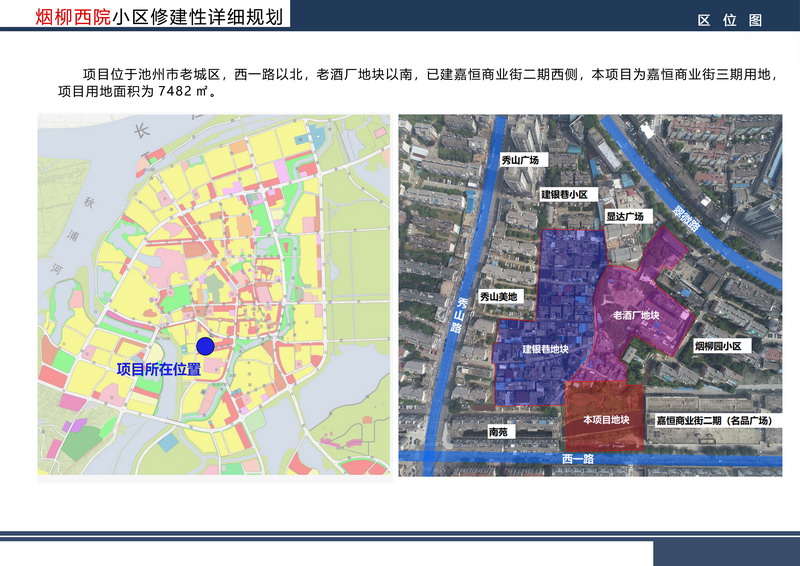Click the blue project location dot
Screen dimensions: 800x566
[205, 346]
